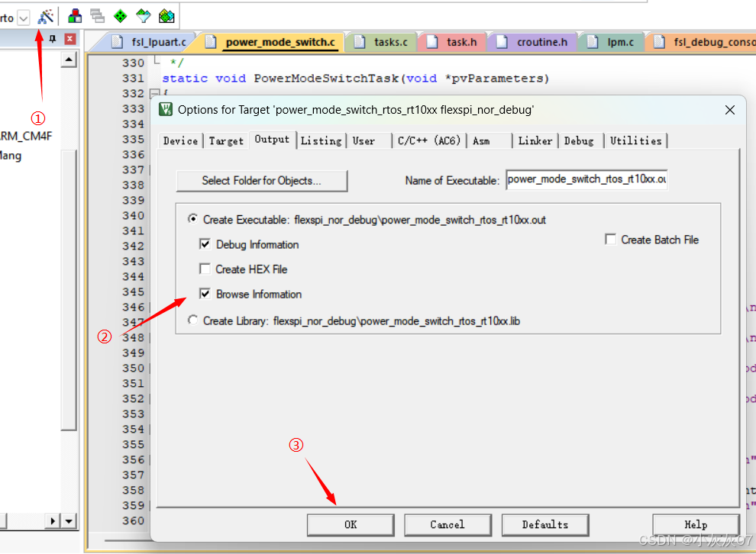Screen dimensions: 756x554
Task: Select the Asm tab in options dialog
Action: 489,140
